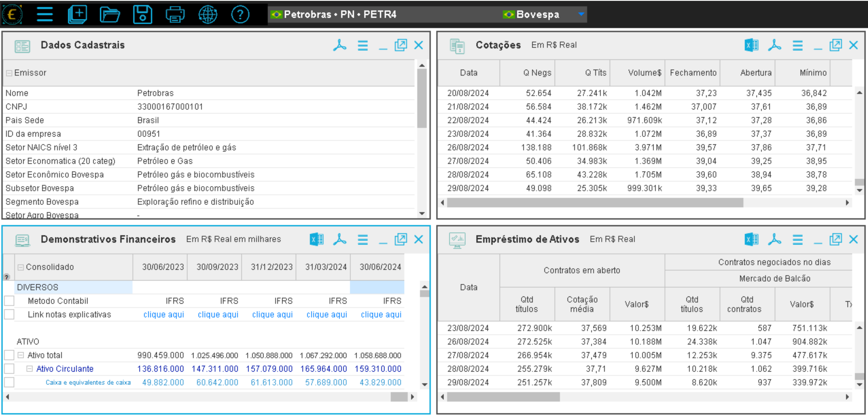This screenshot has width=868, height=417.
Task: Pop out the Empréstimo de Ativos panel
Action: tap(836, 240)
